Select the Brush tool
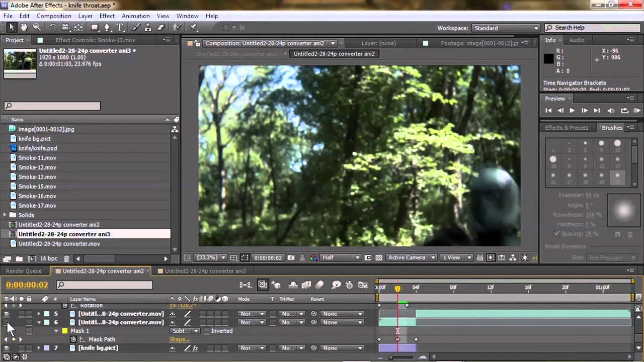The height and width of the screenshot is (362, 644). coord(135,28)
